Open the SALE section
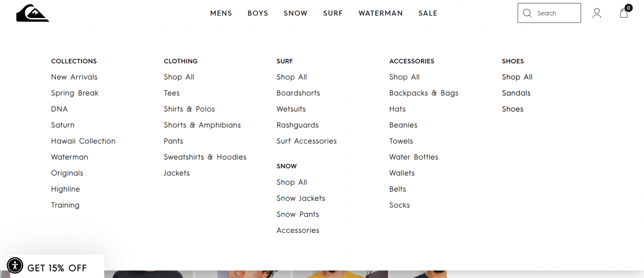This screenshot has width=644, height=278. point(428,13)
